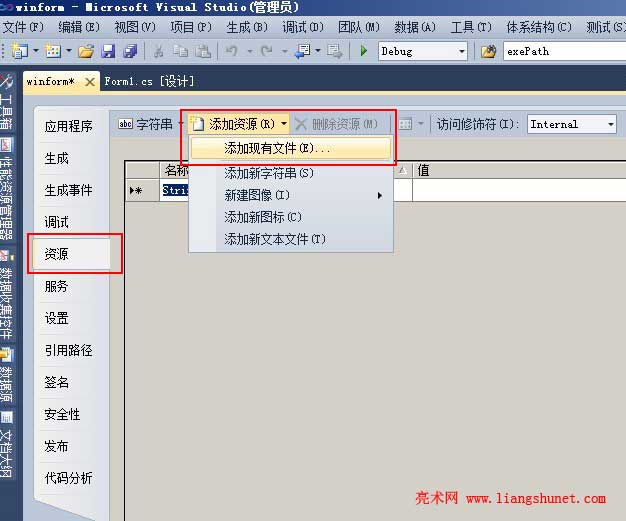Open the Edit (编辑) menu
Image resolution: width=626 pixels, height=521 pixels.
[x=79, y=27]
